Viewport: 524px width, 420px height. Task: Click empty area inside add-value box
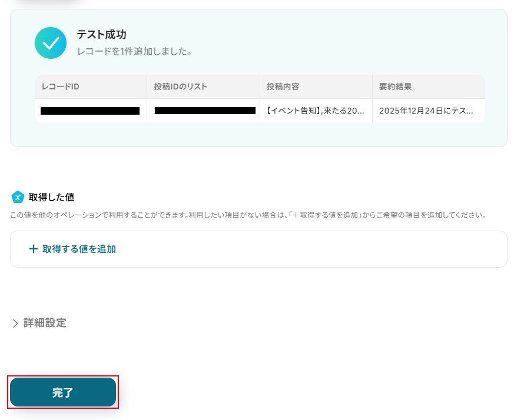(311, 249)
